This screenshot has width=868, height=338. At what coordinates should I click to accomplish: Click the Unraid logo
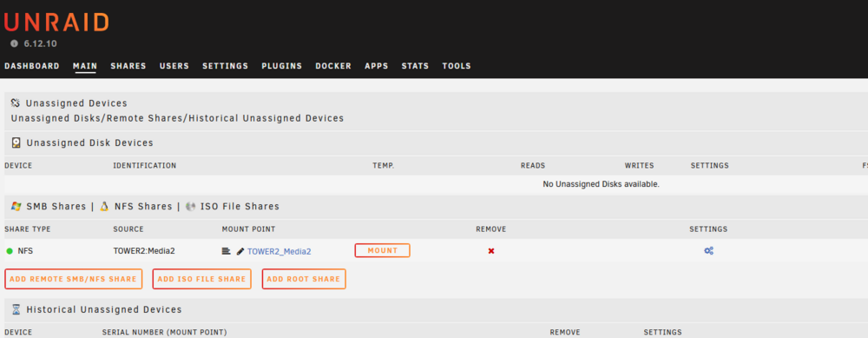point(56,22)
